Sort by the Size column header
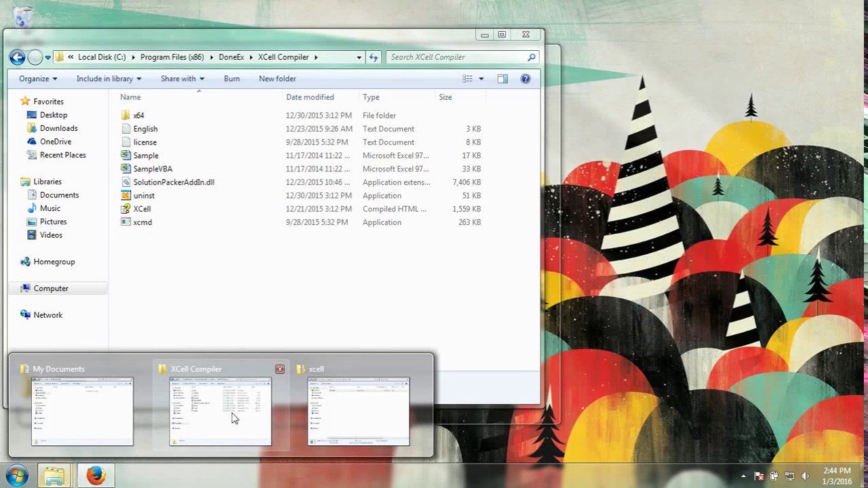Image resolution: width=868 pixels, height=488 pixels. [x=446, y=98]
